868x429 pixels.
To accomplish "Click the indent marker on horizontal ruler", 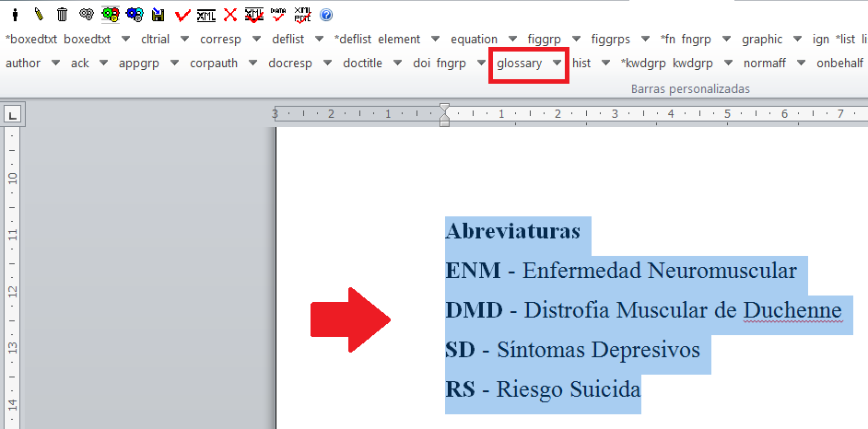I will (445, 115).
